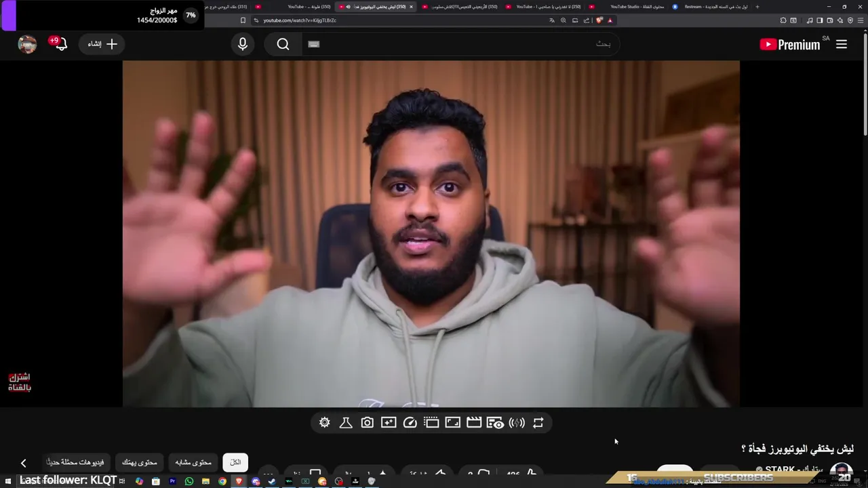Open notifications bell with 9+ badge

click(60, 44)
